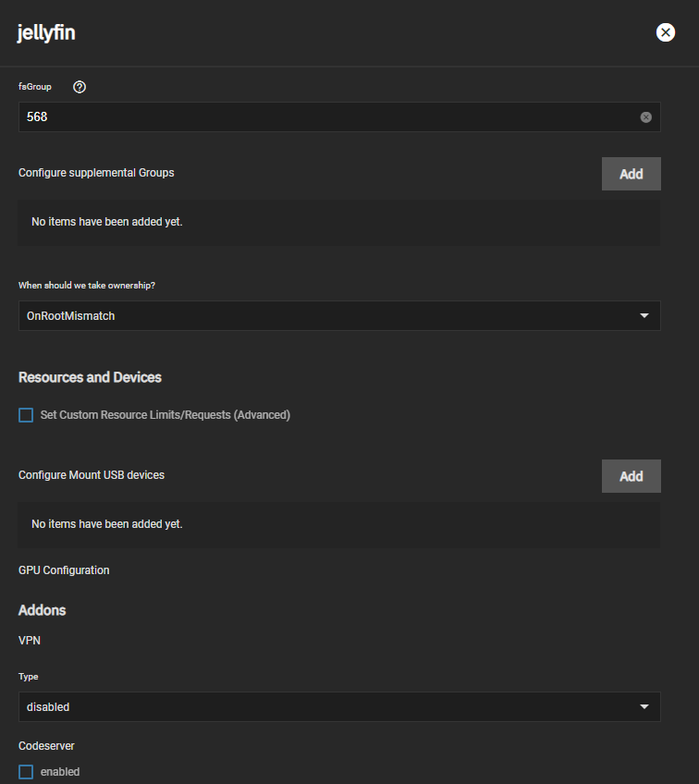Screen dimensions: 699x784
Task: Open the VPN Type dropdown showing disabled
Action: point(339,706)
